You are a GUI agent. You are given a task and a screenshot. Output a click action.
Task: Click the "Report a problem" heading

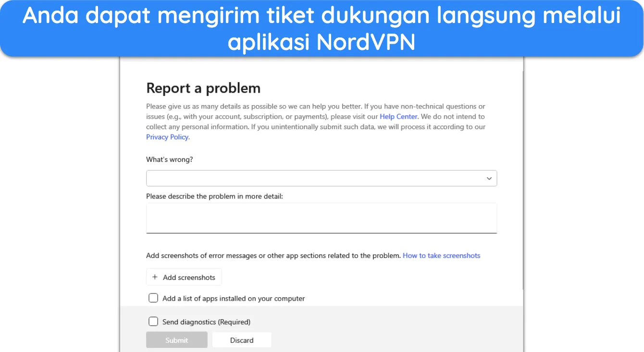[203, 88]
